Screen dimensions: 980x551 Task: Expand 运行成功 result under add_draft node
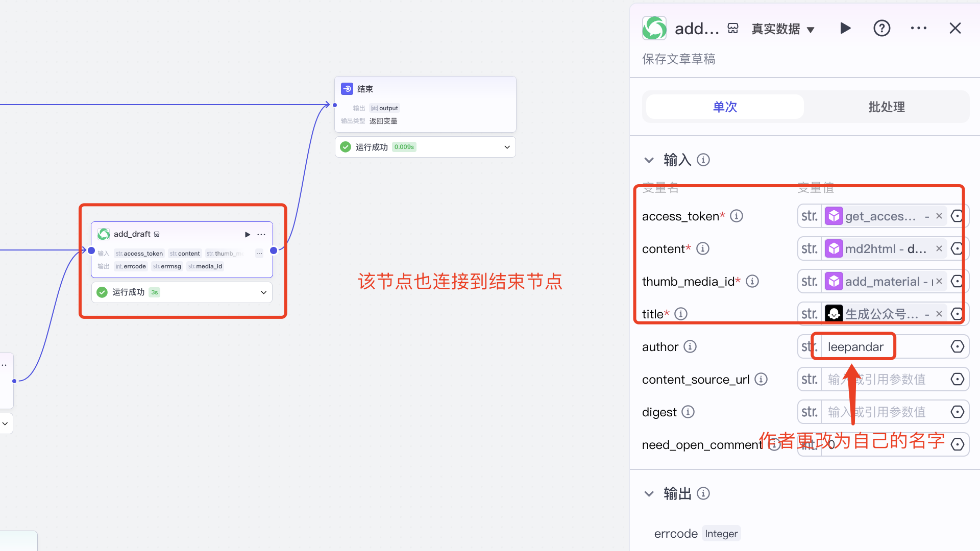click(x=263, y=292)
